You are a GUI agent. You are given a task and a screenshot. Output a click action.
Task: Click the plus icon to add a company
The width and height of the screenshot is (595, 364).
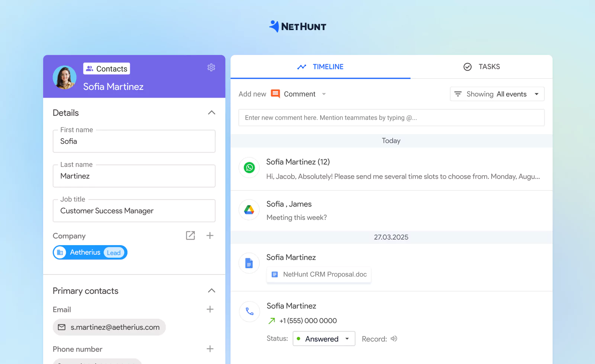click(x=210, y=235)
